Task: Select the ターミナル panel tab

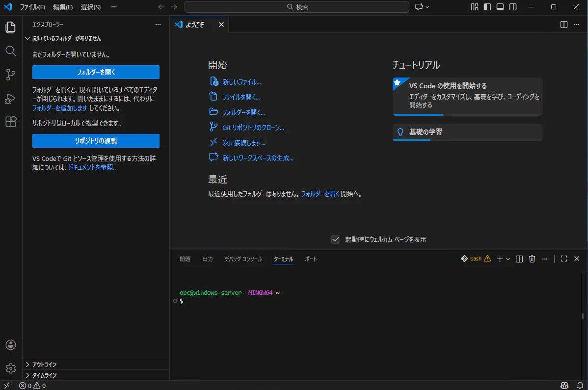Action: coord(284,259)
